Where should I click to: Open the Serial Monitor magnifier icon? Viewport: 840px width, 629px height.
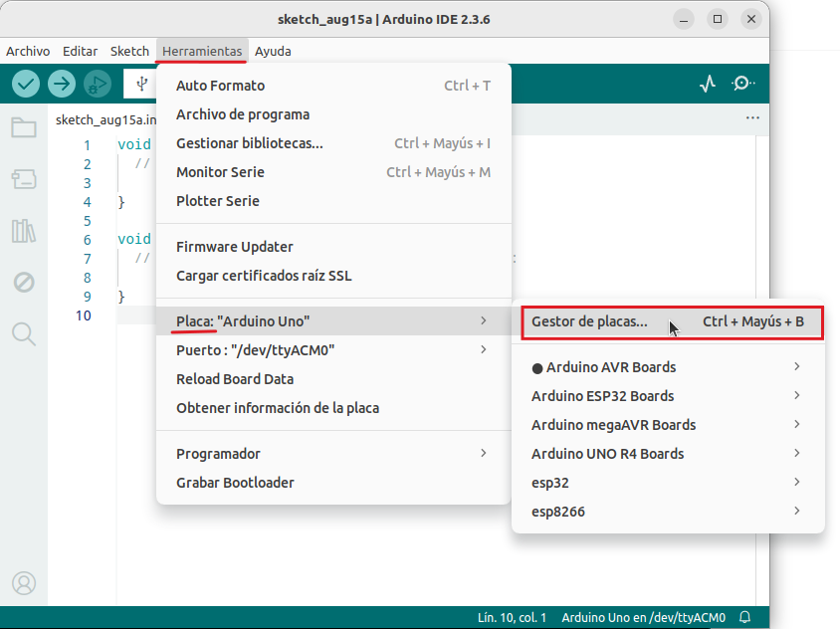pos(743,84)
